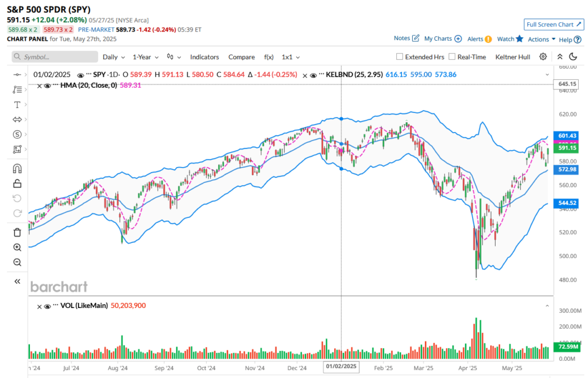Toggle visibility of the KELBND indicator

point(314,75)
